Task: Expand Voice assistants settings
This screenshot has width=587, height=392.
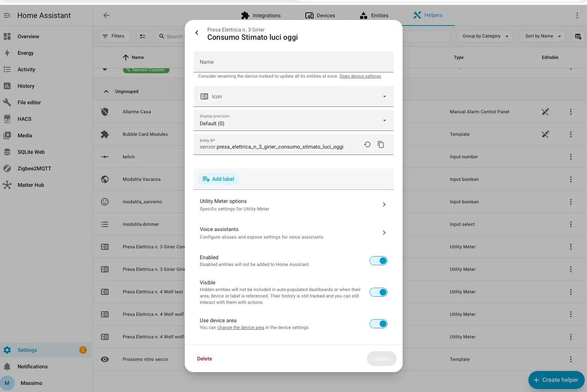Action: [294, 233]
